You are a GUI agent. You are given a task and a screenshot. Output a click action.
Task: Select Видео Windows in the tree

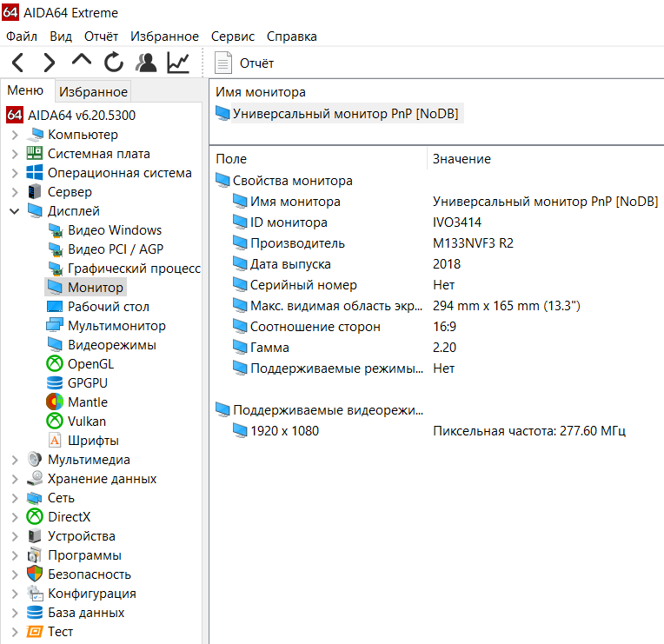pos(114,230)
